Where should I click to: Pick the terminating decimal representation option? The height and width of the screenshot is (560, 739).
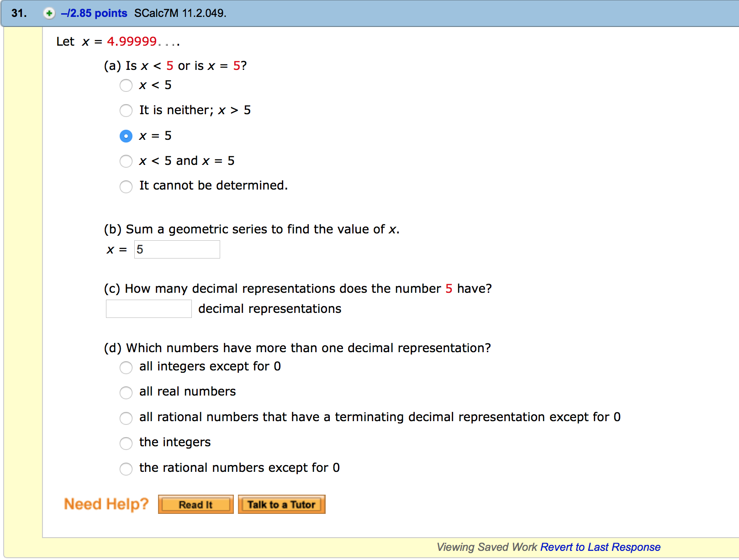(x=126, y=418)
